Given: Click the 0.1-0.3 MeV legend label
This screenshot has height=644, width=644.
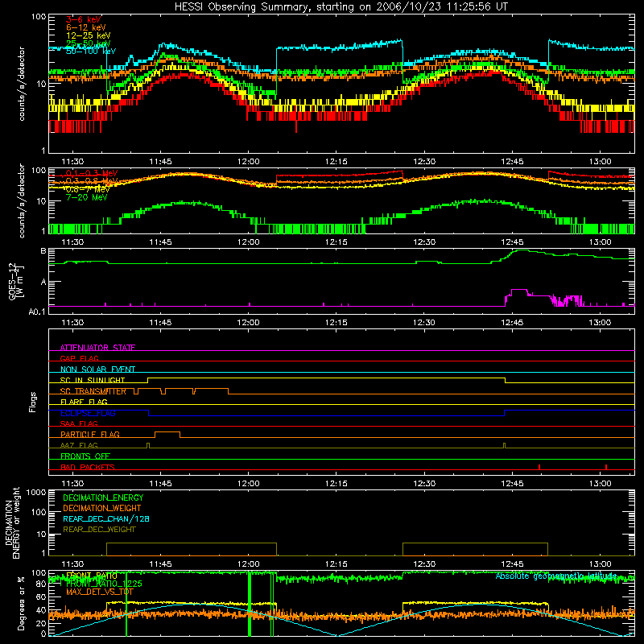Looking at the screenshot, I should 92,173.
